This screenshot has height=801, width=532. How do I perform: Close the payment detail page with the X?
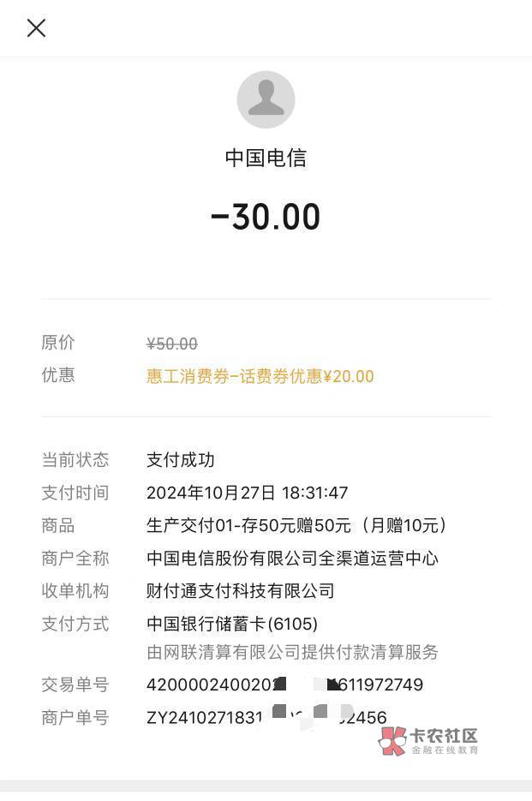coord(36,28)
